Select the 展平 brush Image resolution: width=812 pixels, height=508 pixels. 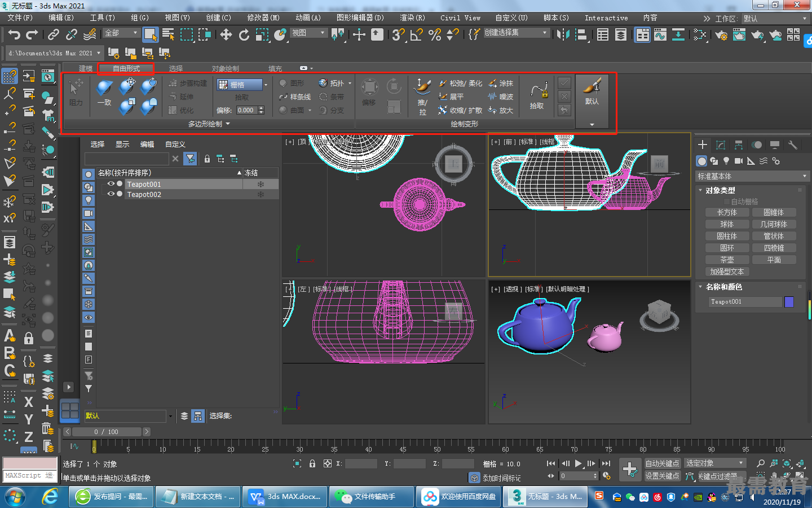[451, 97]
